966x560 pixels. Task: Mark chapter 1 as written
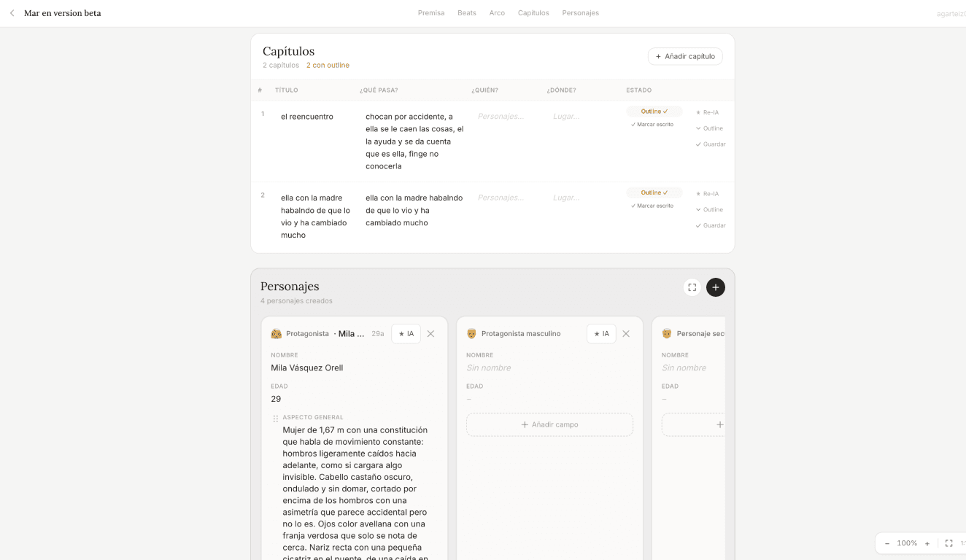pyautogui.click(x=652, y=125)
